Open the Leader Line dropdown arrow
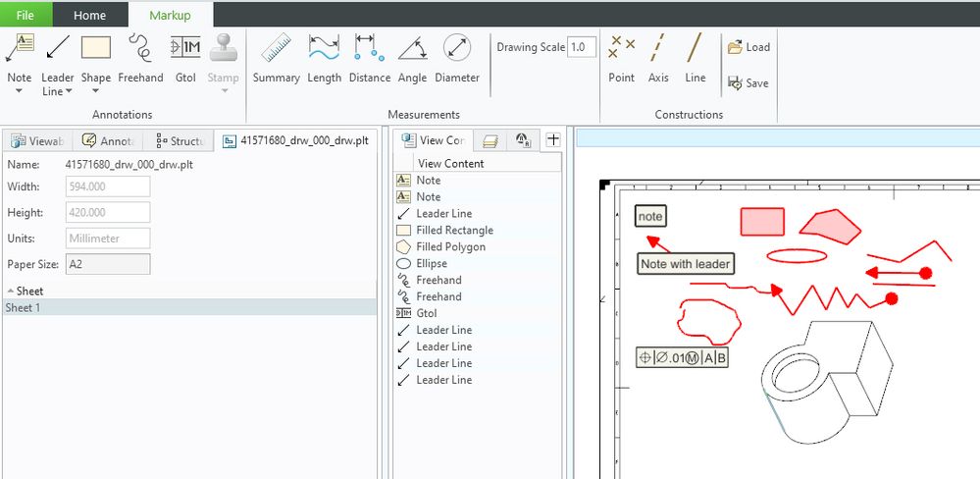 click(69, 92)
